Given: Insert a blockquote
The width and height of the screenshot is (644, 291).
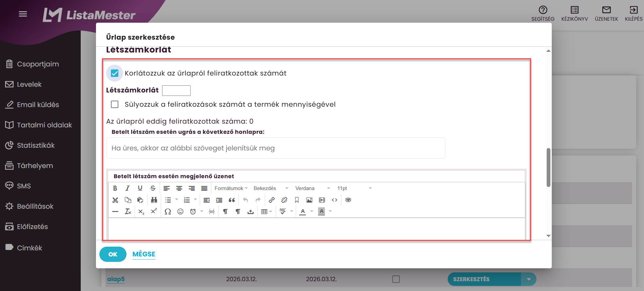Looking at the screenshot, I should (x=232, y=200).
